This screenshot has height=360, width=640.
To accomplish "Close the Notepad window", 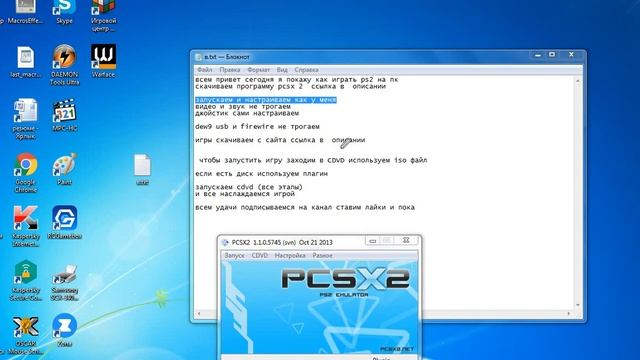I will click(571, 54).
